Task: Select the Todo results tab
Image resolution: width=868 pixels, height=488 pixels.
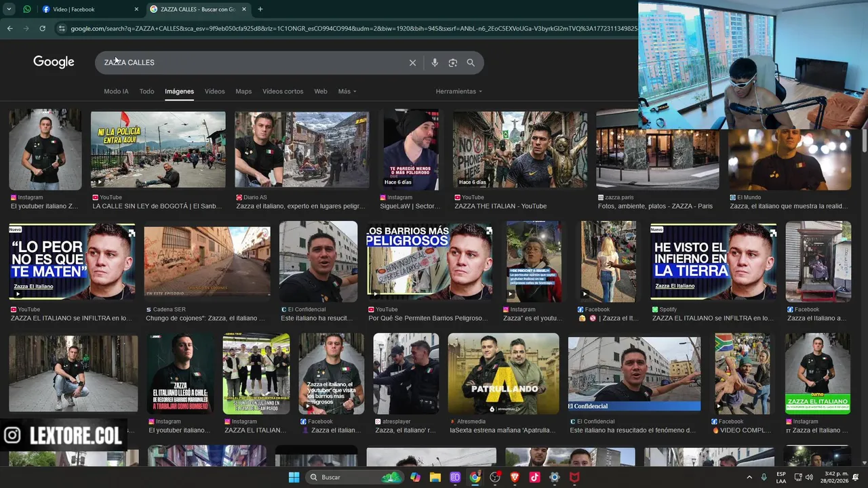Action: tap(146, 91)
